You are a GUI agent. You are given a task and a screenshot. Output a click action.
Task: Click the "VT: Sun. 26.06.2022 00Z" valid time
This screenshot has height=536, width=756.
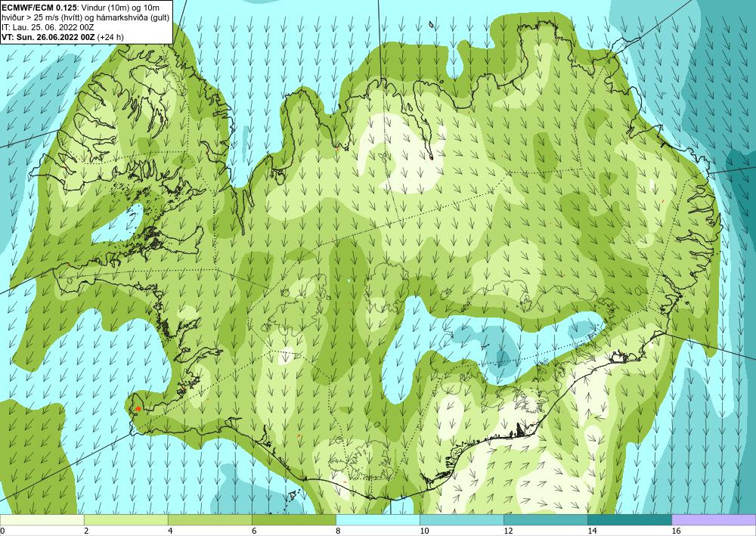48,37
